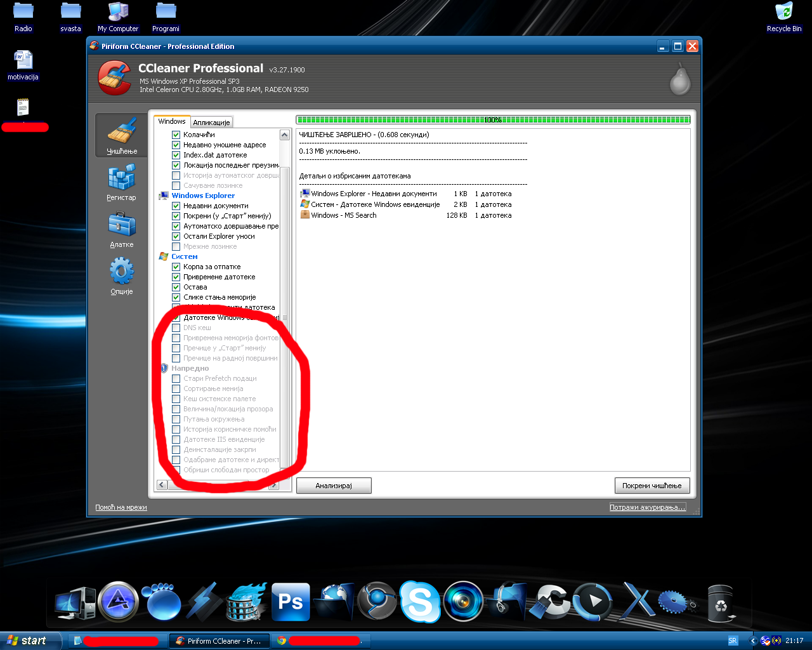Click the CCleaner logo in the header

pos(115,77)
